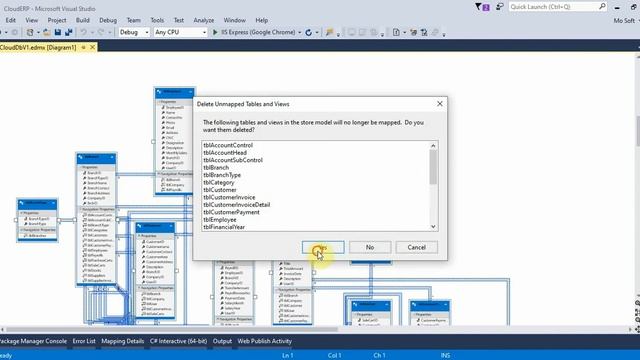Viewport: 640px width, 360px height.
Task: Open the dropdown arrow beside New Project icon
Action: point(38,32)
